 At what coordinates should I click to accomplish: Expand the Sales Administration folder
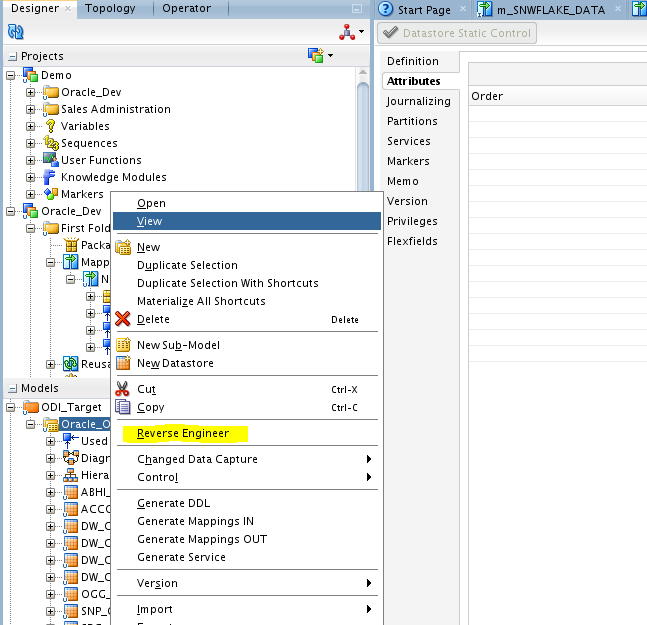pyautogui.click(x=31, y=109)
